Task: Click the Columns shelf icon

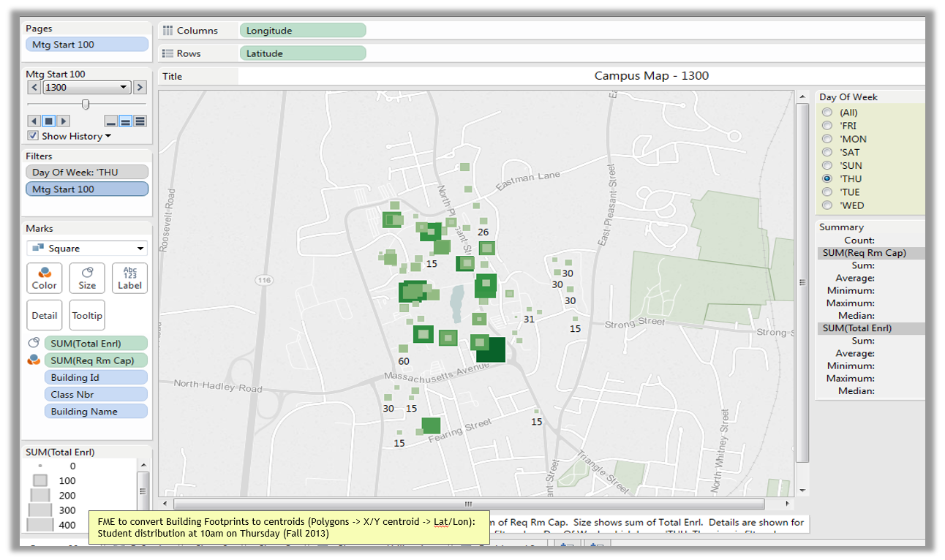Action: coord(167,30)
